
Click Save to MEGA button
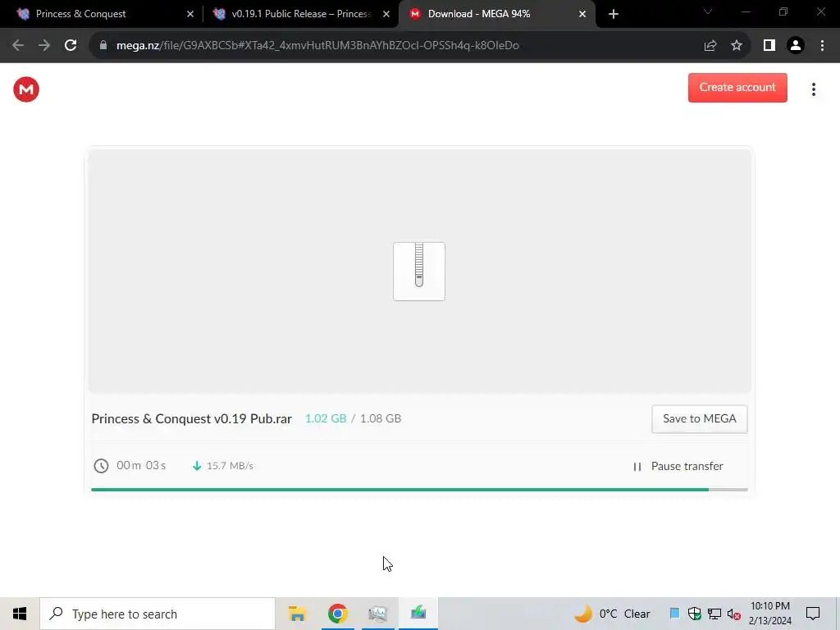[699, 419]
